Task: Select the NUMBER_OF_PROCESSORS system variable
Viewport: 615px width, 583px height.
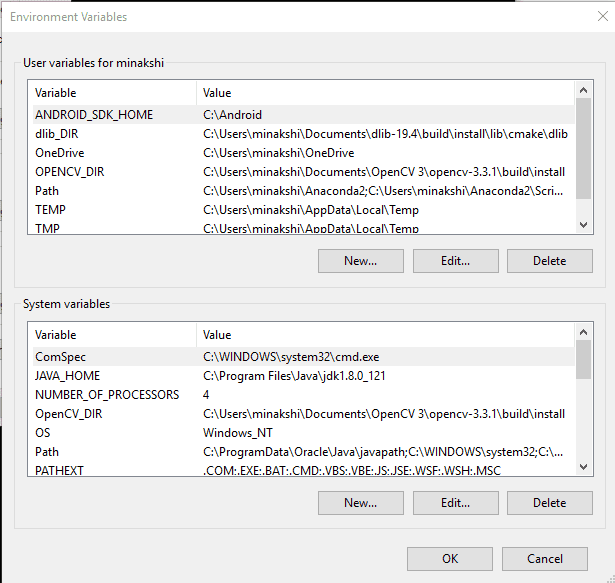Action: pos(304,395)
